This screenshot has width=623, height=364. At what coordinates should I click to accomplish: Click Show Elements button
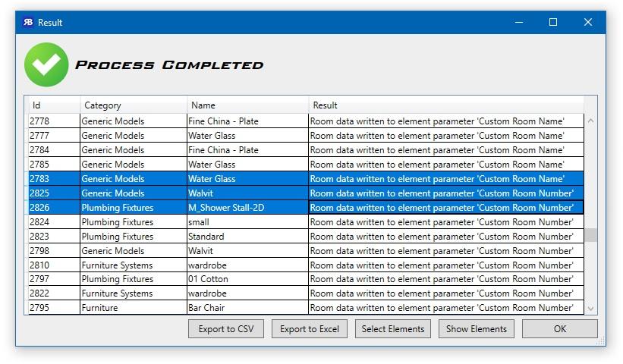(x=477, y=328)
